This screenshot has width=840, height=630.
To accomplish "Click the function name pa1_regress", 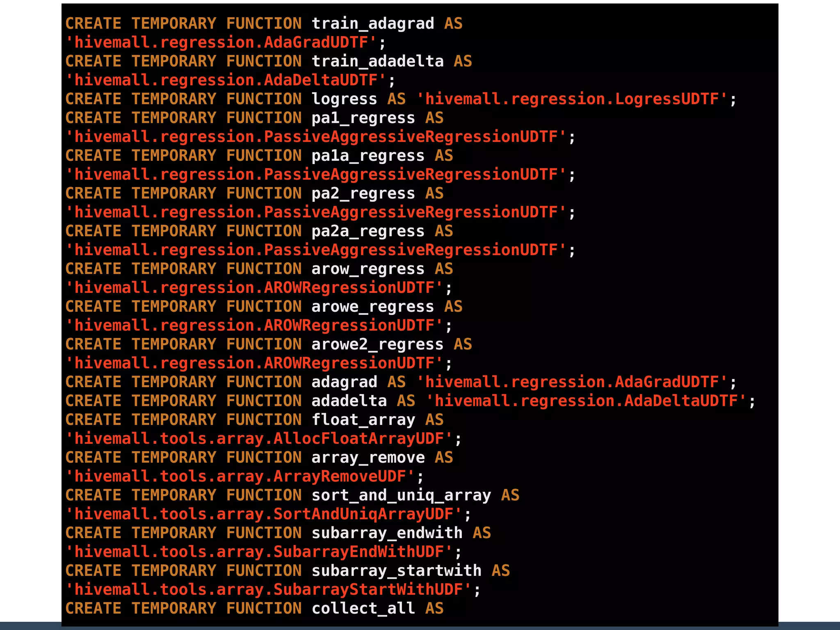I will click(x=363, y=118).
